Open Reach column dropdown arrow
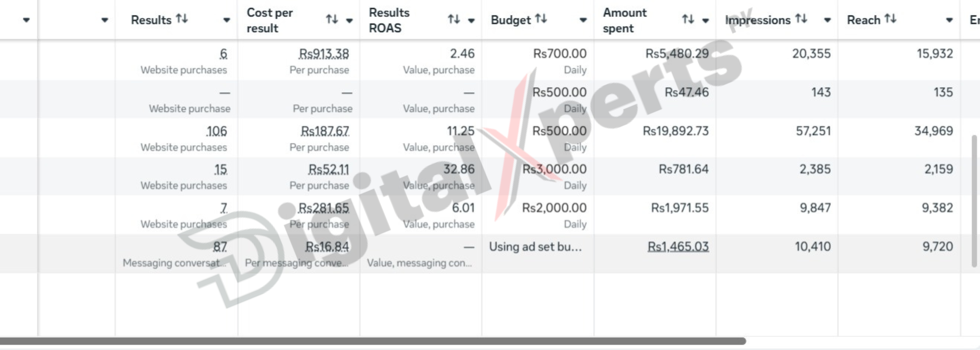Screen dimensions: 980x350 coord(949,20)
